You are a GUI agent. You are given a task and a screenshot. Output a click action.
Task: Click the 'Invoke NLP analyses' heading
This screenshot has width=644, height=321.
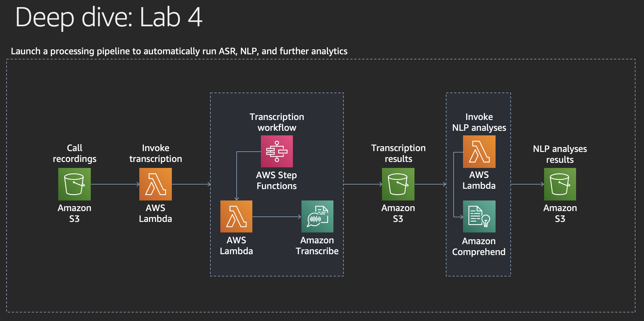point(479,122)
